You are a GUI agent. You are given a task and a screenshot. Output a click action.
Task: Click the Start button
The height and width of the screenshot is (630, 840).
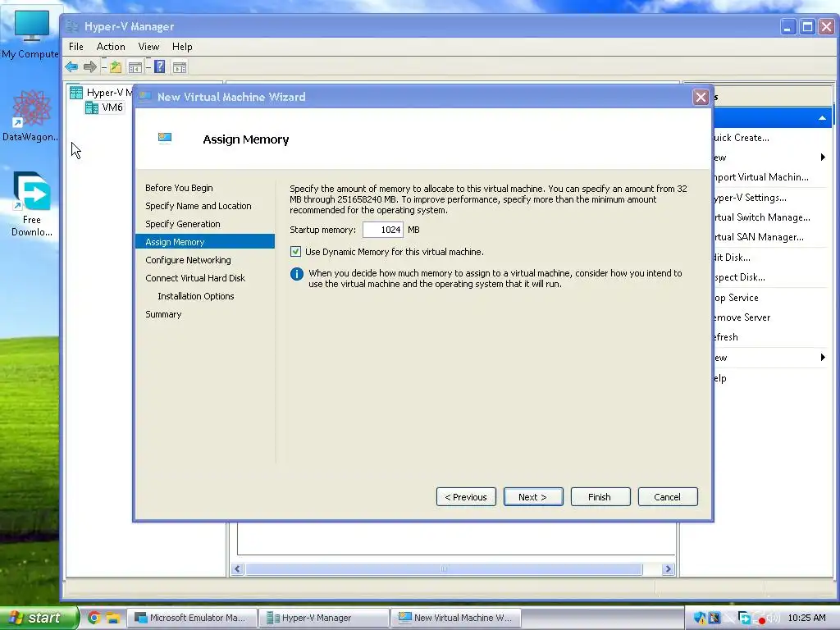(38, 618)
